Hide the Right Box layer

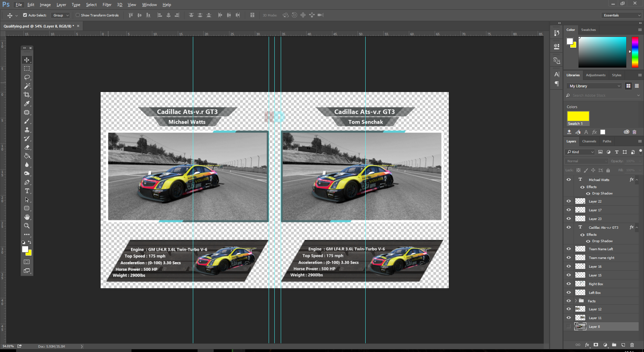[569, 284]
